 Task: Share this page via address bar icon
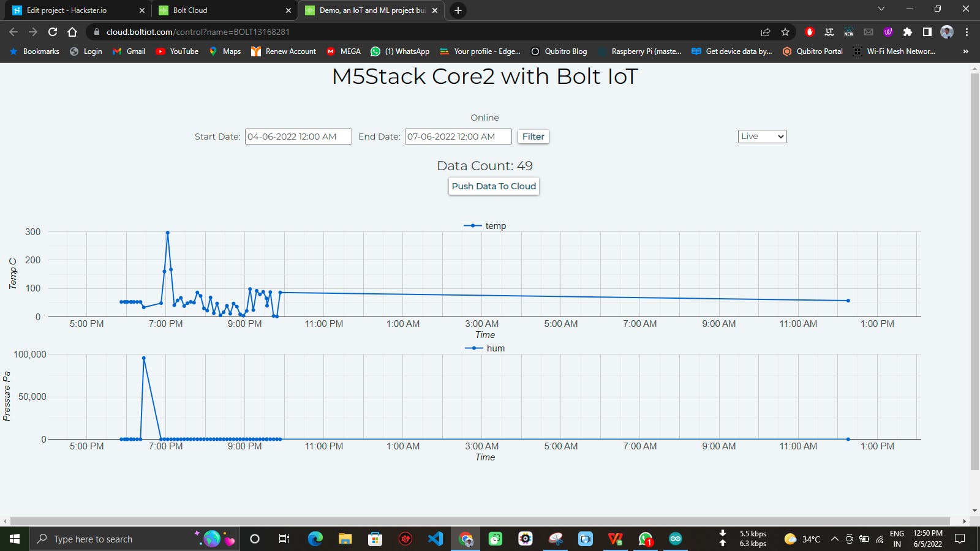766,32
